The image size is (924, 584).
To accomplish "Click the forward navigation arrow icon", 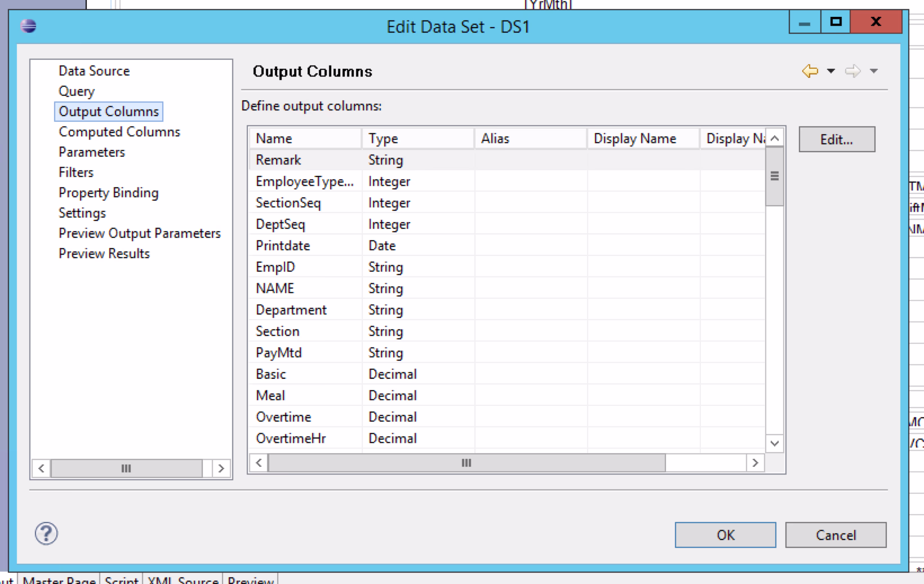I will tap(852, 71).
